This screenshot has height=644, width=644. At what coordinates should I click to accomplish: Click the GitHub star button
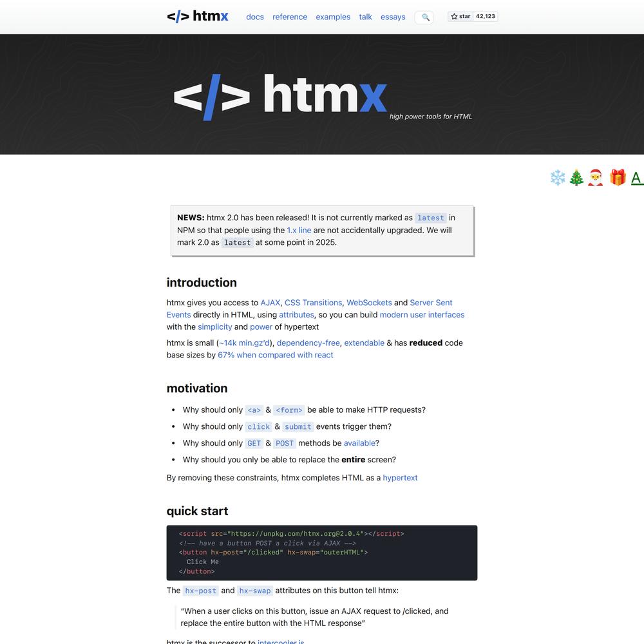(x=460, y=17)
